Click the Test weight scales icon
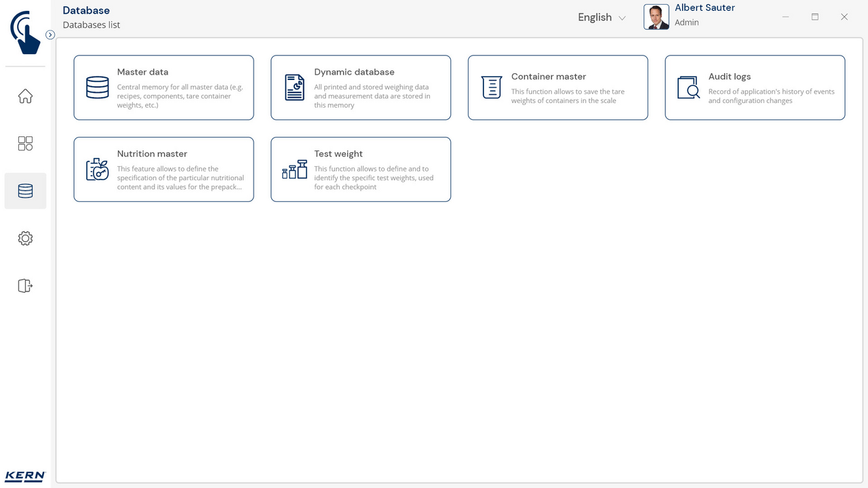Viewport: 868px width, 488px height. click(294, 169)
